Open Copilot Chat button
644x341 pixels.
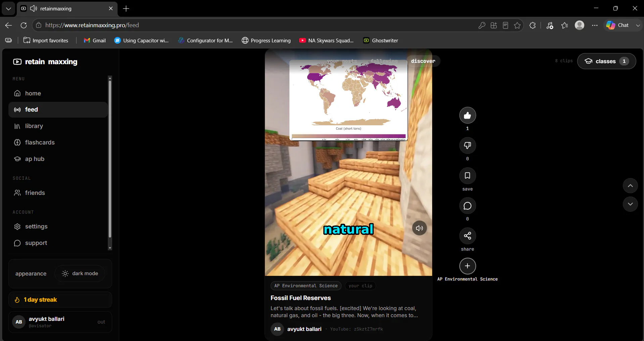click(617, 25)
